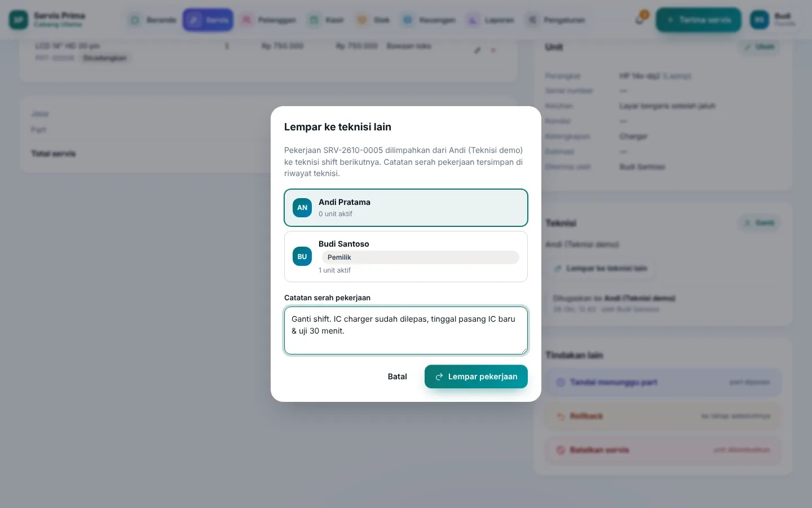Click Batal to cancel the handover

[398, 376]
